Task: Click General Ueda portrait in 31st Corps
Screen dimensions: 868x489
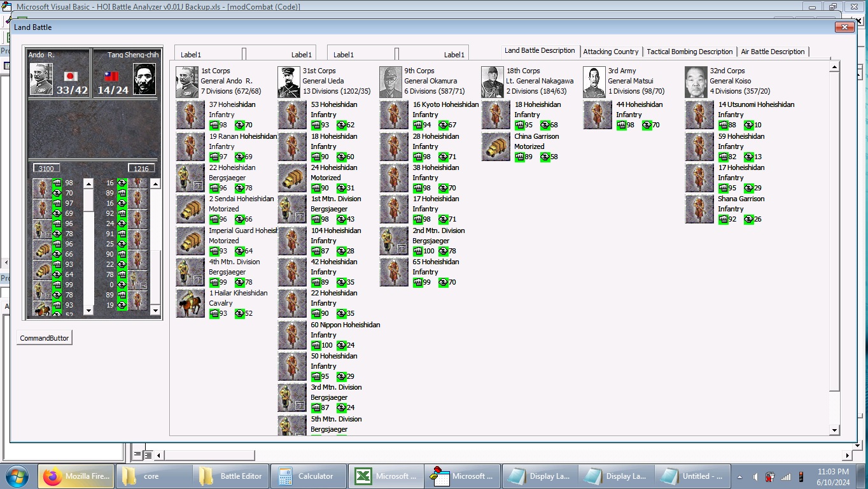Action: point(289,81)
